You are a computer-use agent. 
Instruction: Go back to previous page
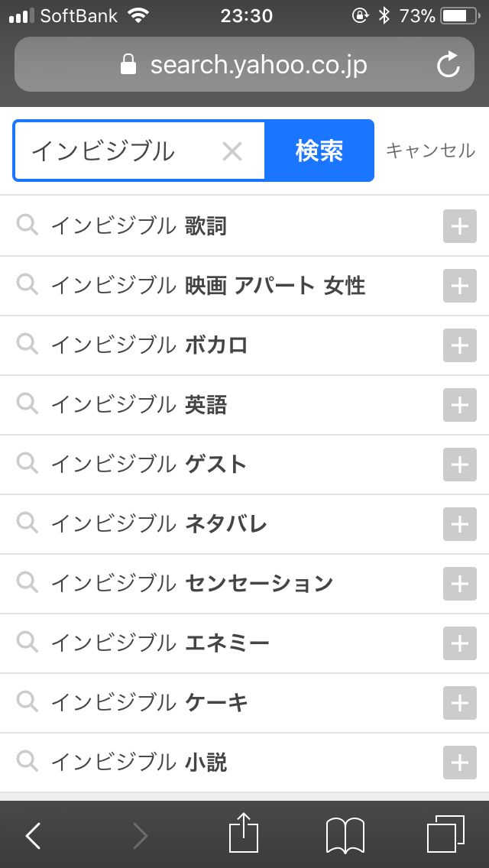click(x=33, y=835)
